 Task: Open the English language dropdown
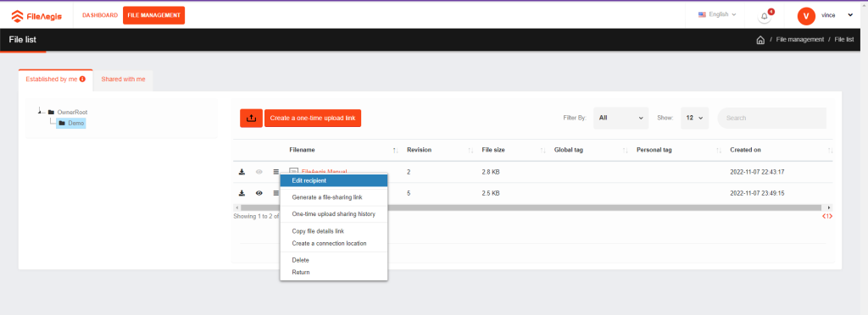pyautogui.click(x=717, y=14)
